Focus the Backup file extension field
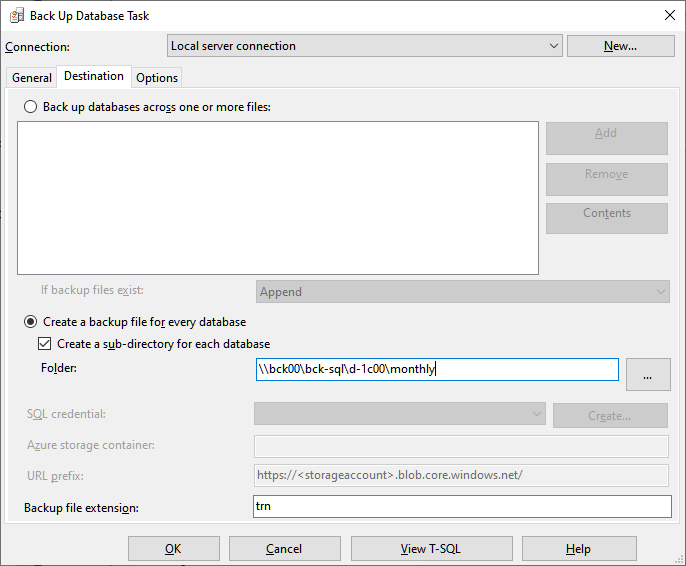686x566 pixels. (x=462, y=507)
